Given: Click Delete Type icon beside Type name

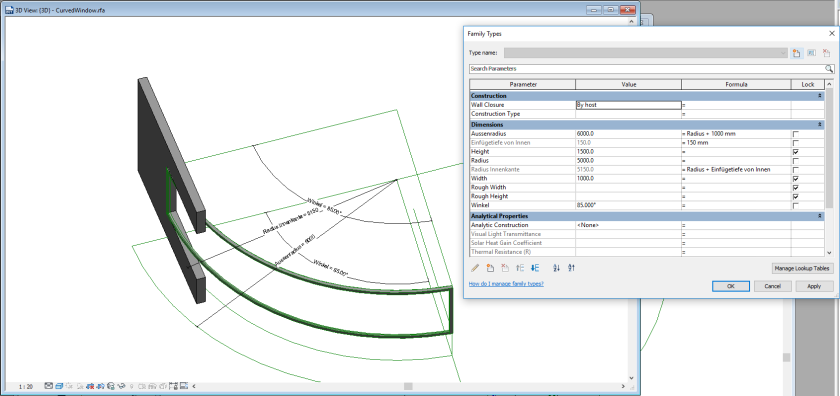Looking at the screenshot, I should (826, 53).
